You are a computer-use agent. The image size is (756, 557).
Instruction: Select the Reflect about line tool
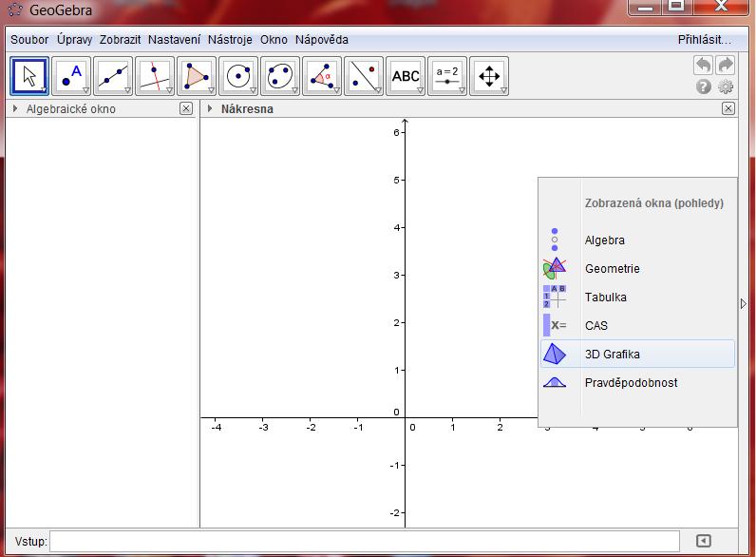tap(364, 76)
